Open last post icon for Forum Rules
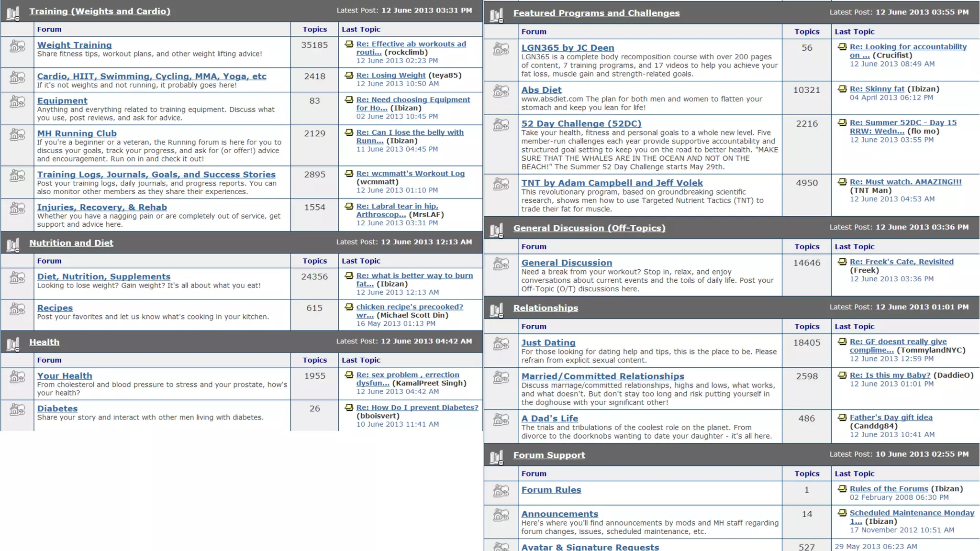This screenshot has width=980, height=551. click(x=842, y=489)
